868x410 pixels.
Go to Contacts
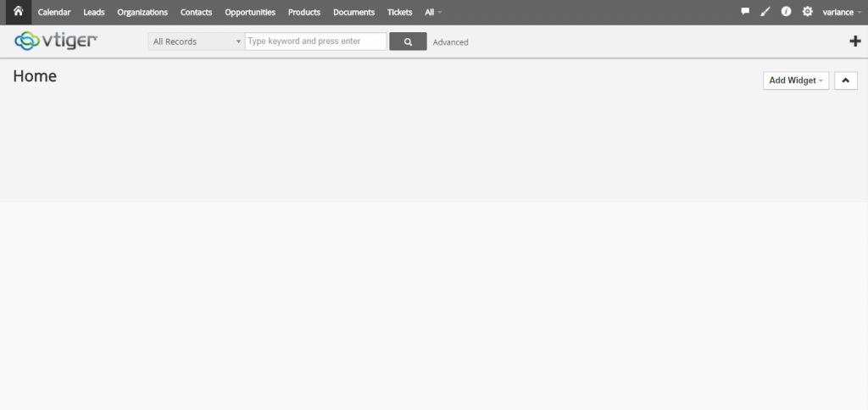pos(196,12)
